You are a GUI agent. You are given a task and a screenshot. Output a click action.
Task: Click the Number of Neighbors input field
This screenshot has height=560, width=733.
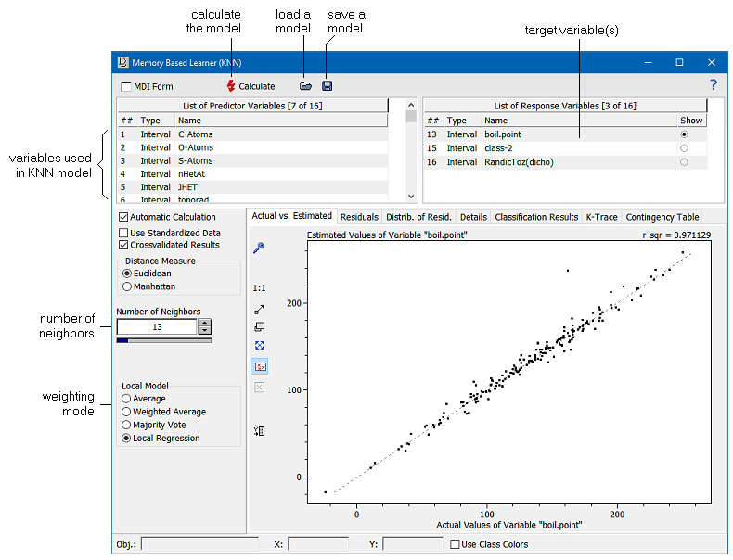tap(157, 327)
